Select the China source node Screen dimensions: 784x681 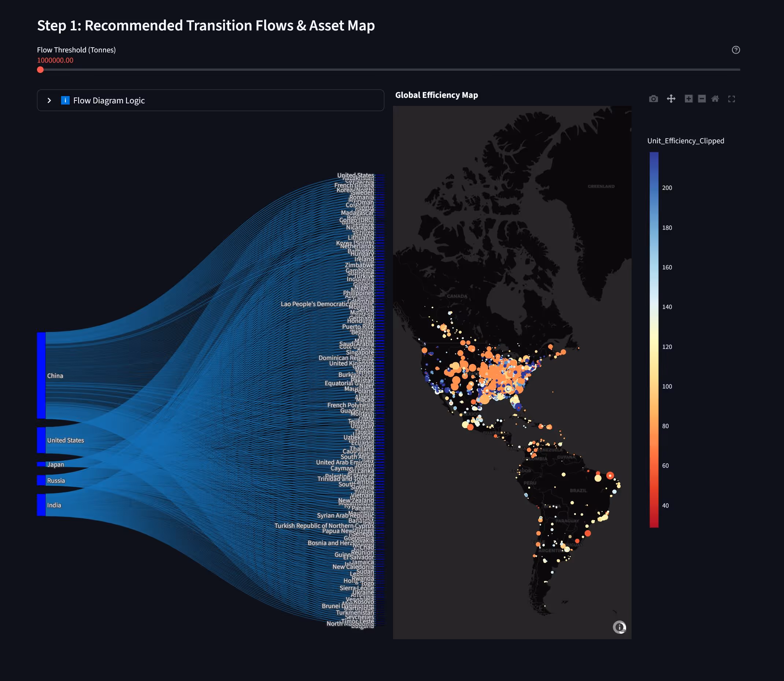(41, 375)
